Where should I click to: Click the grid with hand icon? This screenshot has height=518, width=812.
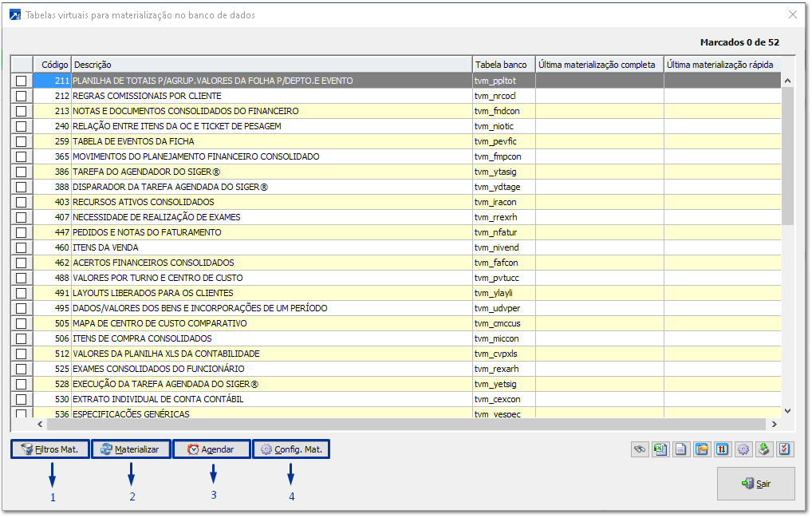click(x=702, y=449)
